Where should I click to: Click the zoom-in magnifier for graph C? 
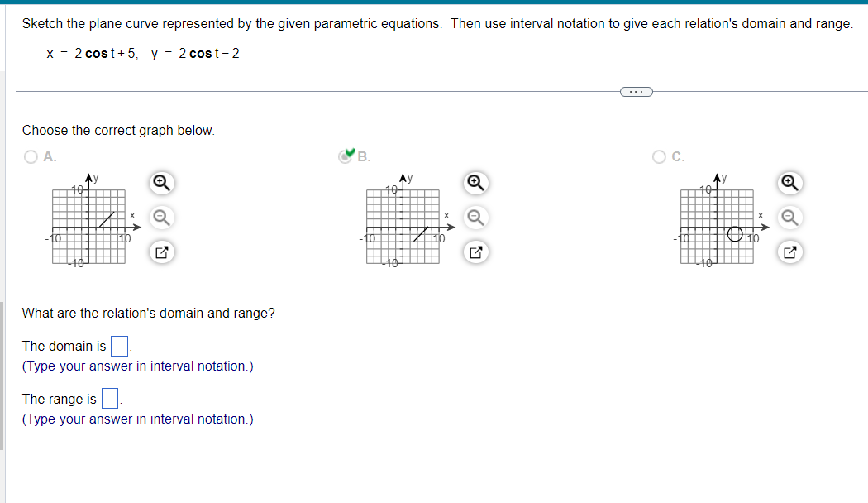(789, 183)
